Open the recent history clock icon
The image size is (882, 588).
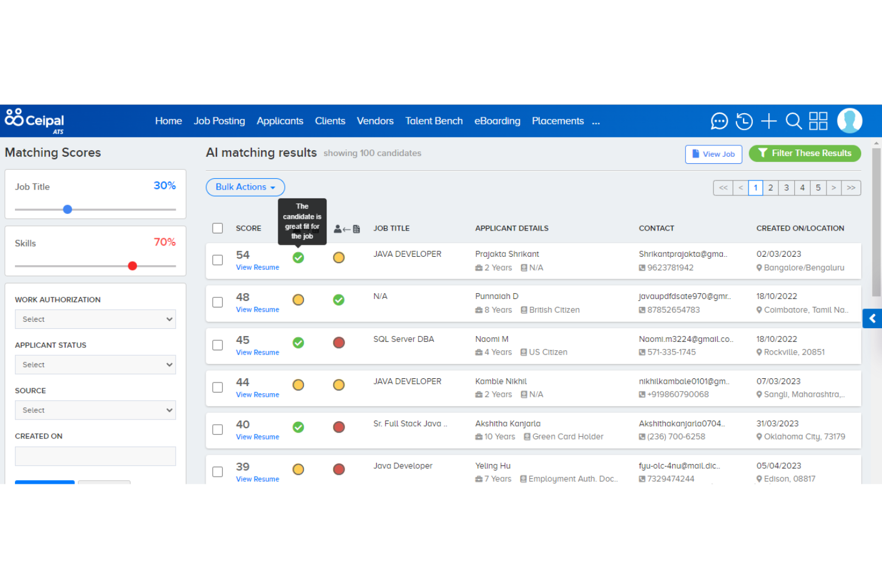pos(744,122)
